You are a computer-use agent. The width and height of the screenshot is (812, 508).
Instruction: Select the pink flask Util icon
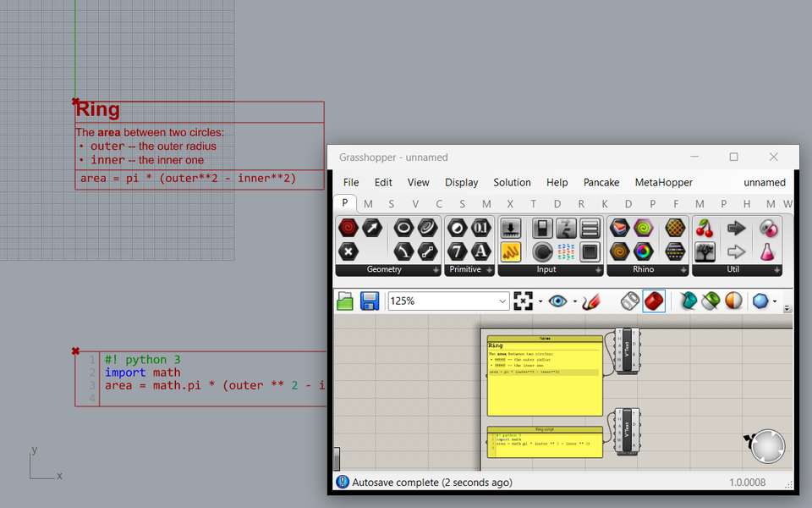pyautogui.click(x=767, y=252)
